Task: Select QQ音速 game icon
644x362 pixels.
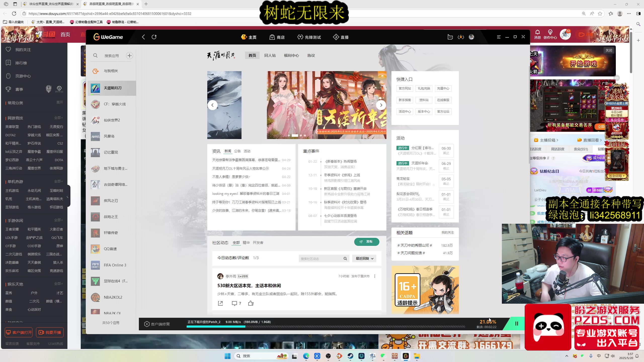Action: 95,249
